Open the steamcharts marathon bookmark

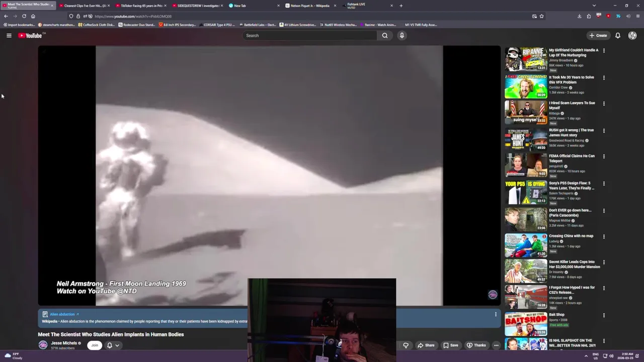[57, 25]
